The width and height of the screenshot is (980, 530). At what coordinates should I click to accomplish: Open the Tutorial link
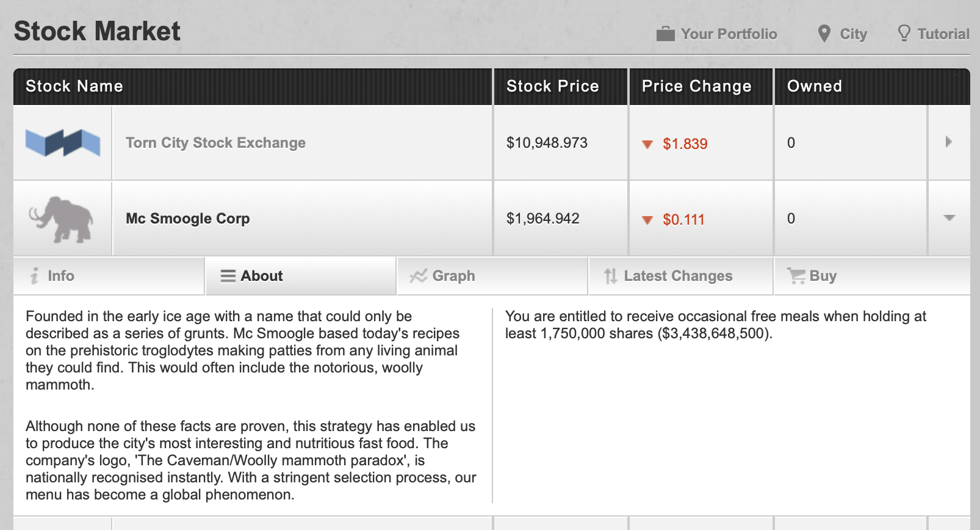coord(943,34)
